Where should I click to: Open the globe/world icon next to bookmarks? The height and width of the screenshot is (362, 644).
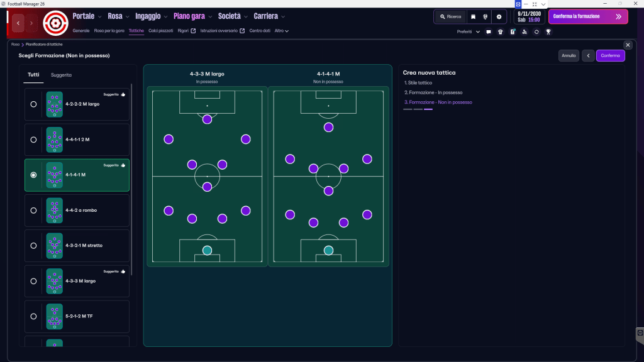coord(486,17)
